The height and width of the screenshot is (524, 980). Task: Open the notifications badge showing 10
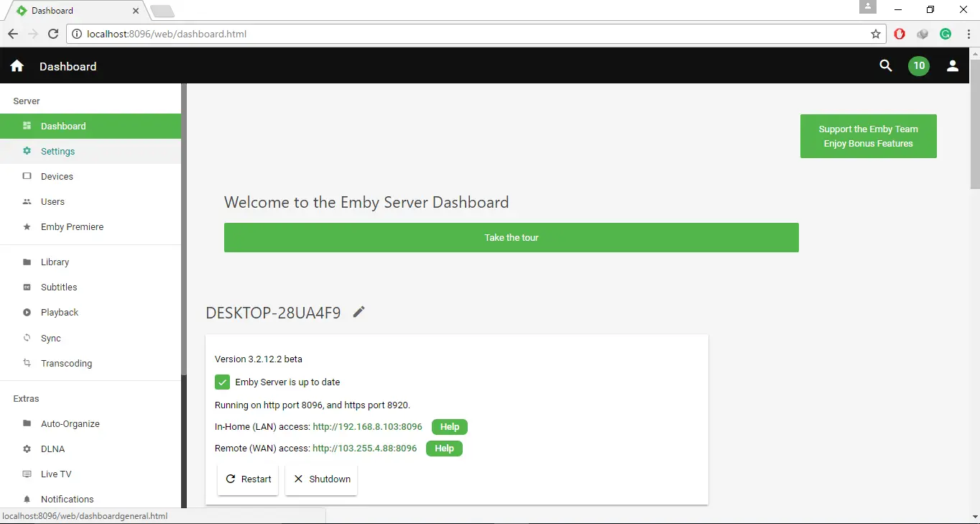(919, 66)
